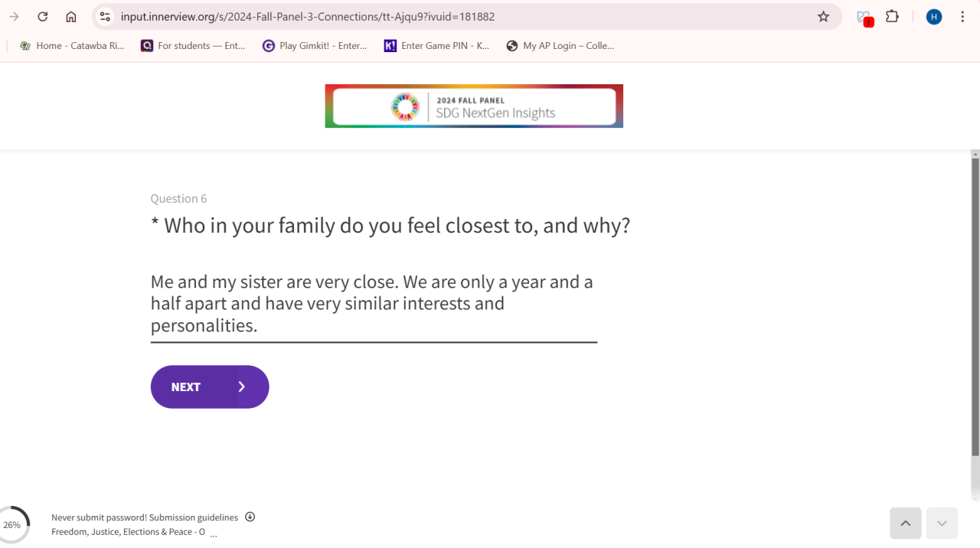Image resolution: width=980 pixels, height=548 pixels.
Task: View site information icon in address bar
Action: click(x=106, y=17)
